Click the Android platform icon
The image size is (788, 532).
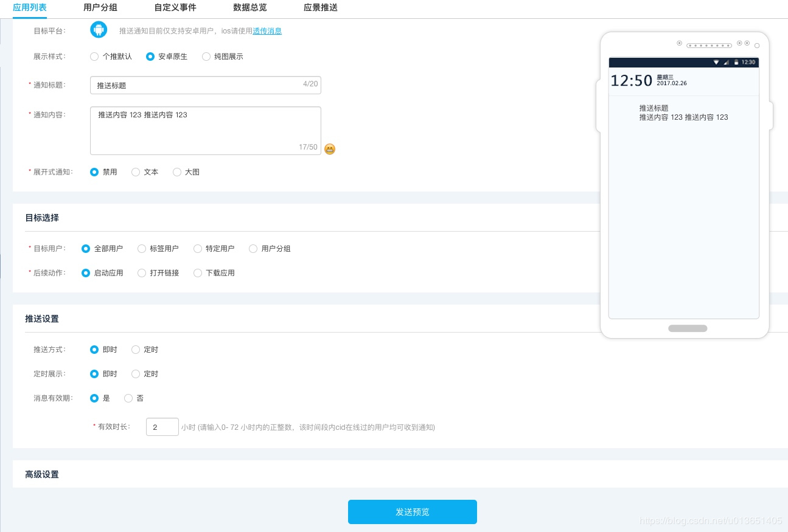pyautogui.click(x=99, y=29)
